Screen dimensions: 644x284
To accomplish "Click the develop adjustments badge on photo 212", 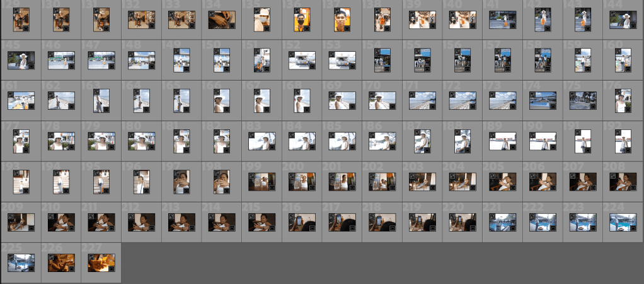I will 132,218.
